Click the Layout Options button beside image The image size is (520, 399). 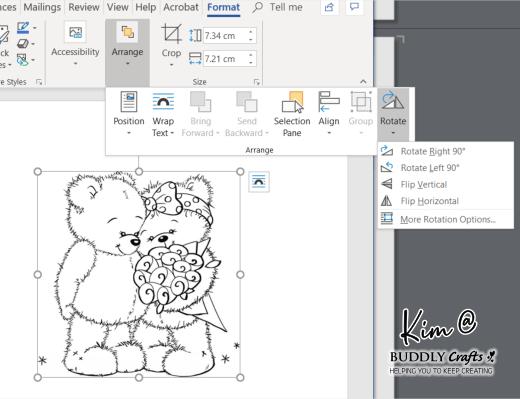[259, 182]
